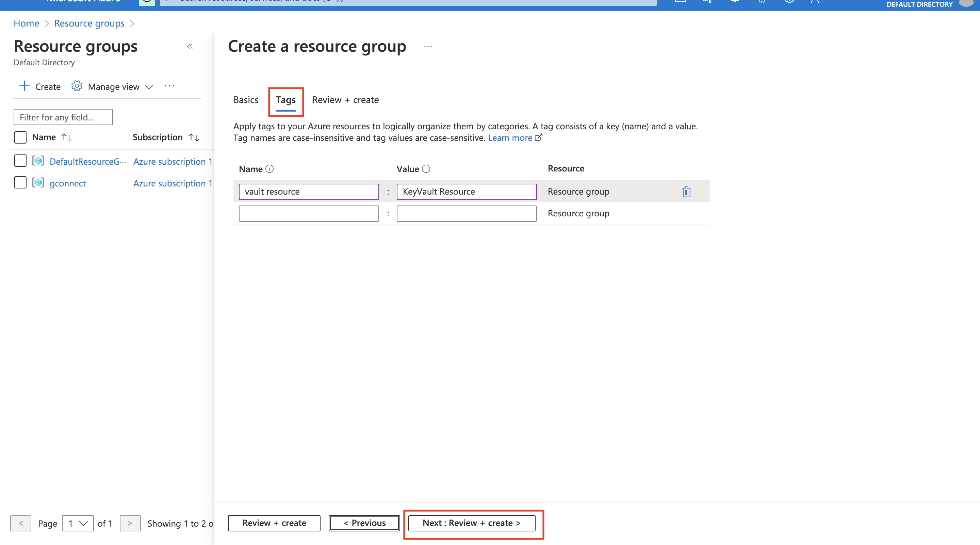
Task: Check the DefaultResourceG row checkbox
Action: point(20,161)
